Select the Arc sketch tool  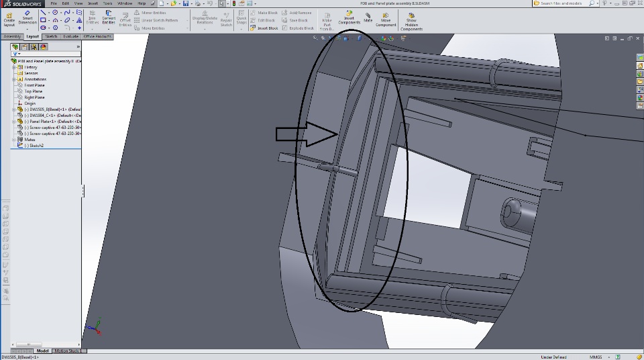(x=55, y=19)
